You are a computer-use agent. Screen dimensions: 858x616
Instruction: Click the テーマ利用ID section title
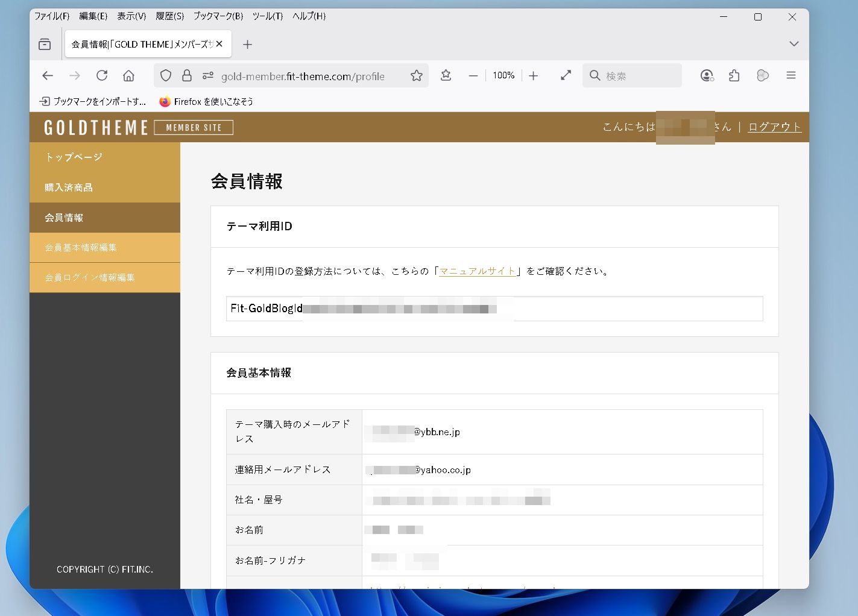point(259,226)
